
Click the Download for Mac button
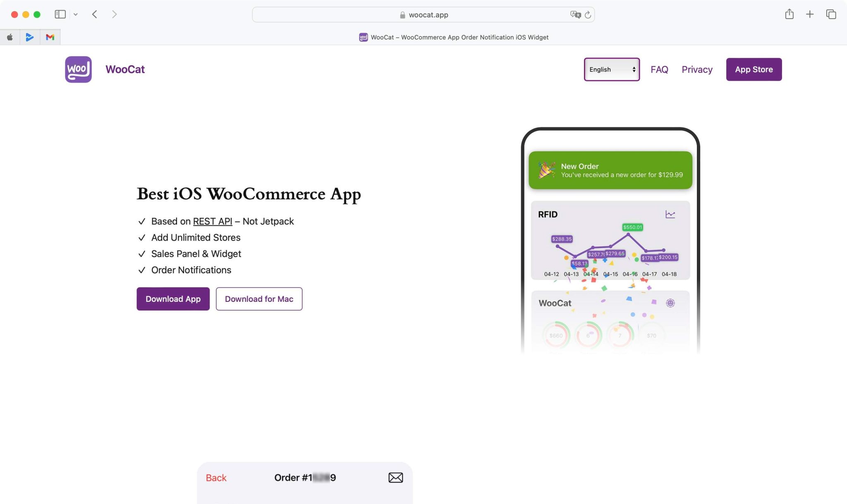tap(259, 299)
